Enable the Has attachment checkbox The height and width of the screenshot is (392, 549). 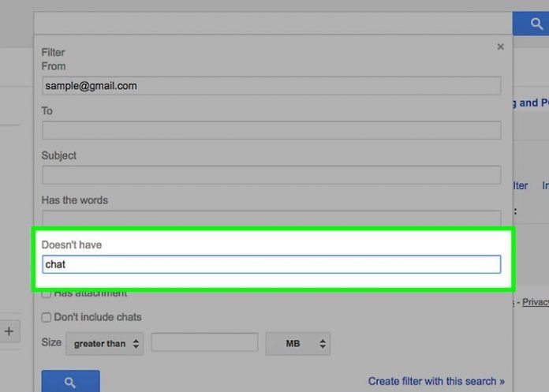47,293
